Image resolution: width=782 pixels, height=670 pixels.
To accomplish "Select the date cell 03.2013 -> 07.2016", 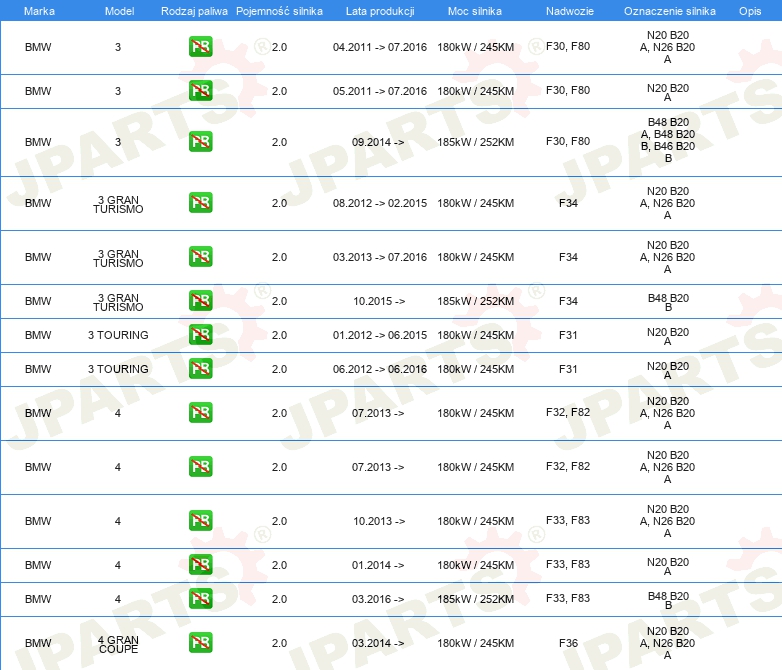I will coord(380,257).
